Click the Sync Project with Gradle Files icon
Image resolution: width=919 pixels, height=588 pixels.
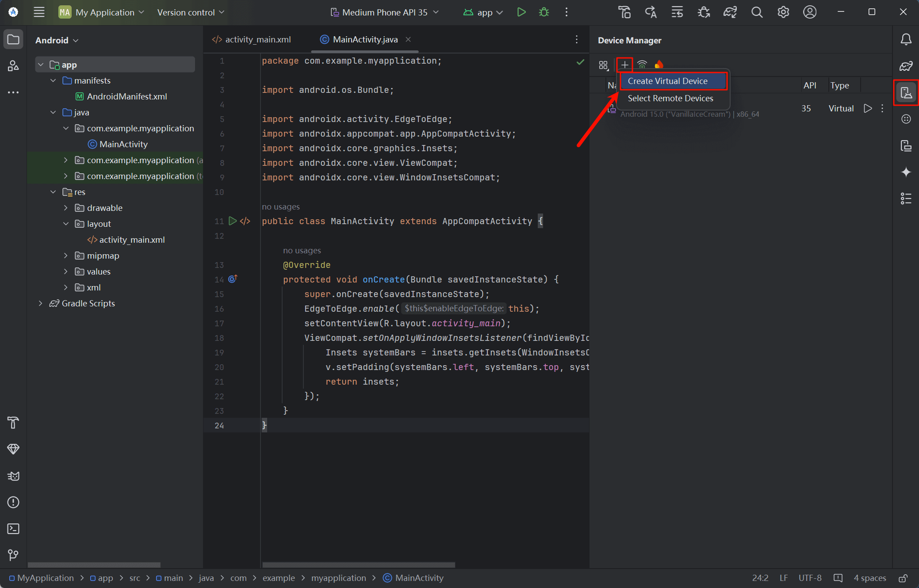point(730,12)
